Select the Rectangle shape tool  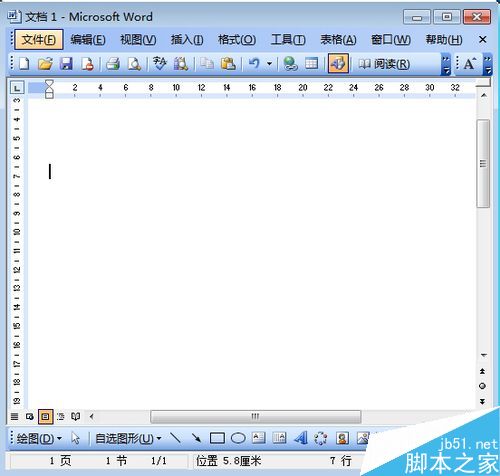(x=217, y=438)
